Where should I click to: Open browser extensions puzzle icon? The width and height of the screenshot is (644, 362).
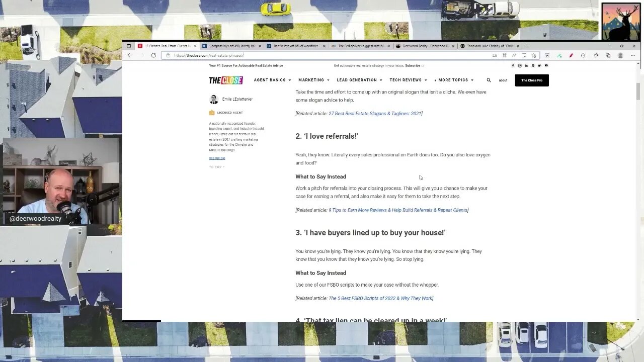pos(583,55)
